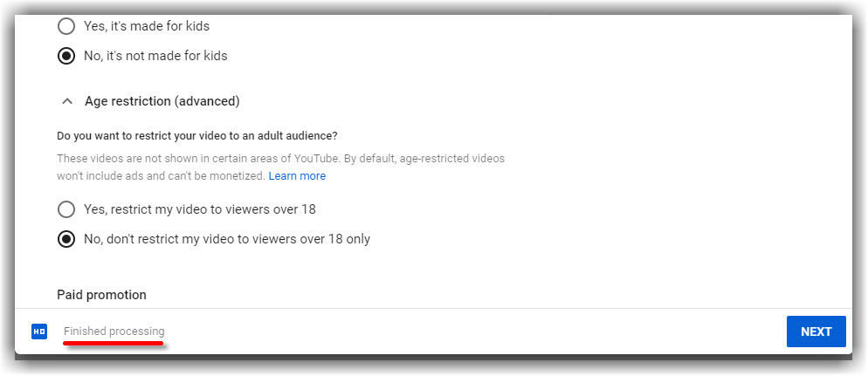Image resolution: width=868 pixels, height=376 pixels.
Task: Go to the next step with NEXT
Action: pos(816,332)
